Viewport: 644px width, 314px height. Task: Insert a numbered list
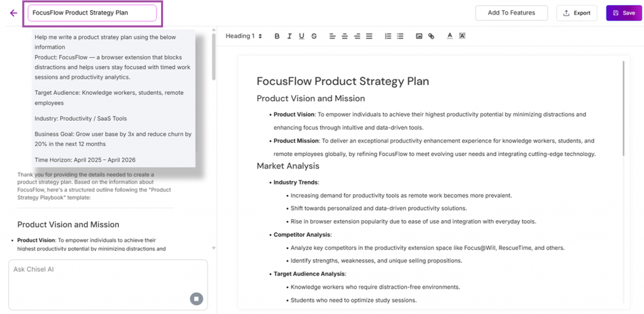(x=388, y=36)
